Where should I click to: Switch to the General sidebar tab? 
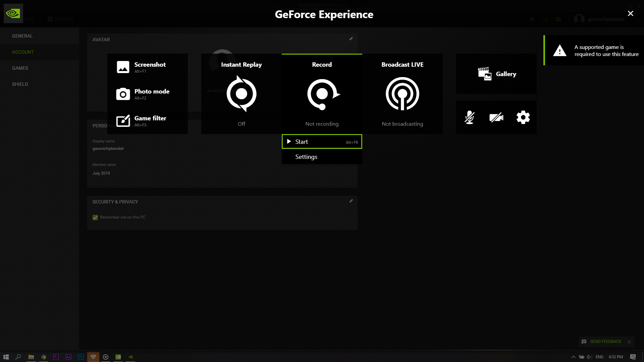pyautogui.click(x=22, y=36)
